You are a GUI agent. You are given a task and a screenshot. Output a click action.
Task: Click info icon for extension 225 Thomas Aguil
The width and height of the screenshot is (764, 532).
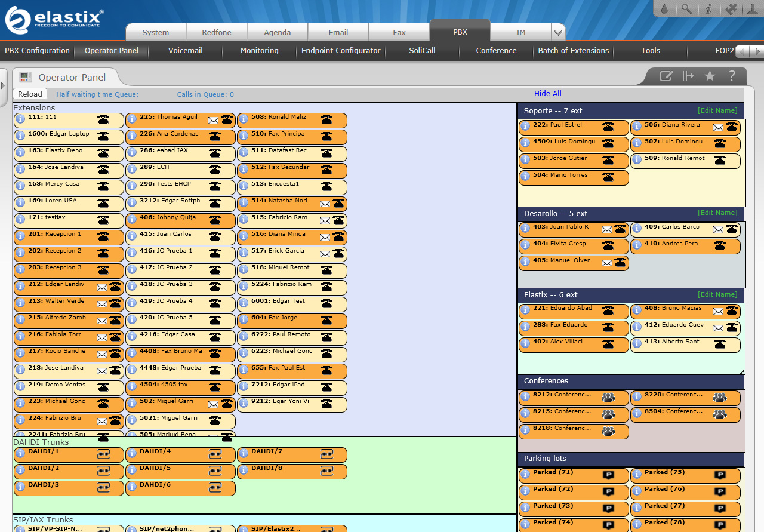tap(131, 119)
